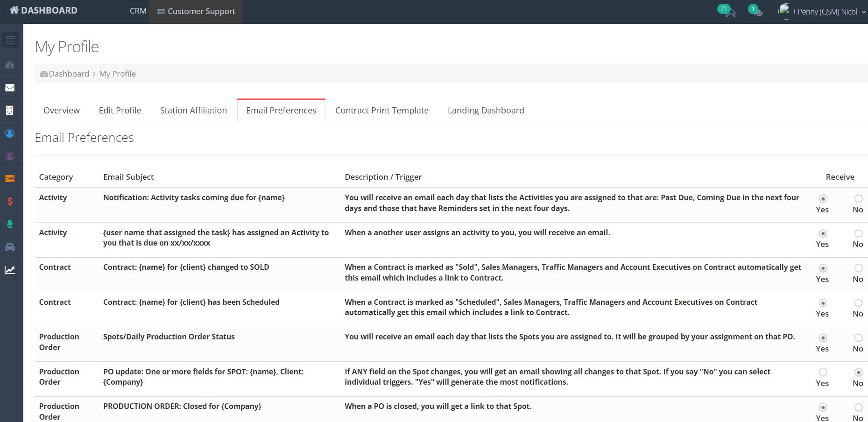Screen dimensions: 868x422
Task: Click the Receive column header
Action: 840,177
